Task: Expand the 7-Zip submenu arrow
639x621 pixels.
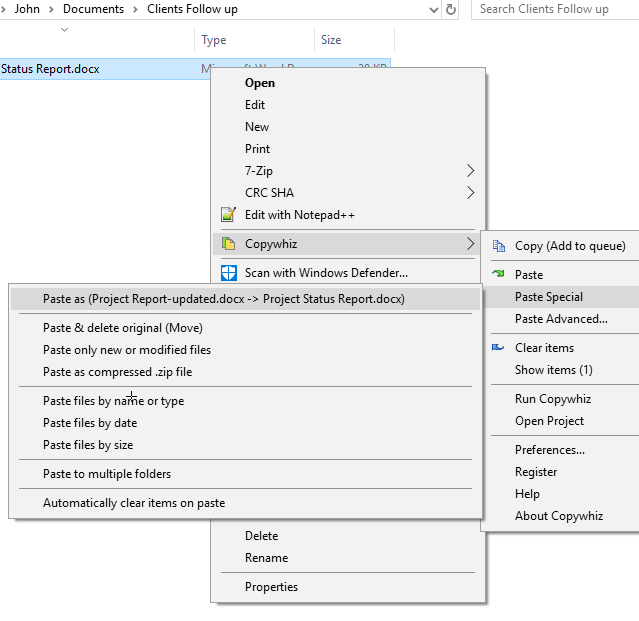Action: [470, 171]
